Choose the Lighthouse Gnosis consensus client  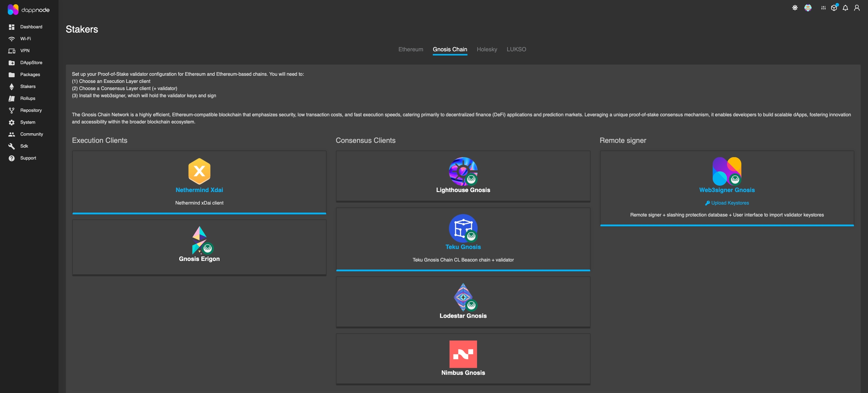coord(463,176)
